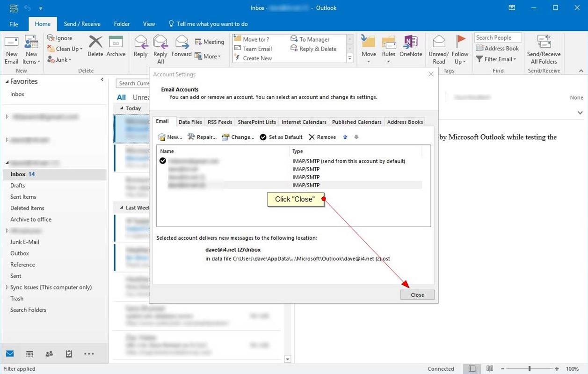Open the File tab
The width and height of the screenshot is (588, 374).
[14, 24]
